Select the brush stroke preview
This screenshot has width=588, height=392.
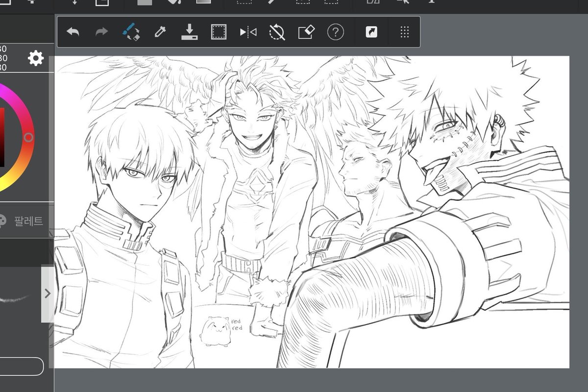(15, 297)
